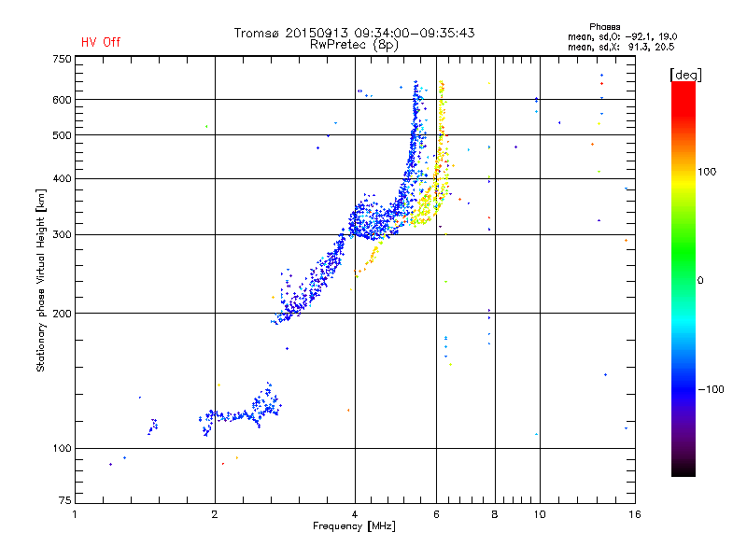Image resolution: width=747 pixels, height=560 pixels.
Task: Click the x-axis tick label "1"
Action: (x=75, y=514)
